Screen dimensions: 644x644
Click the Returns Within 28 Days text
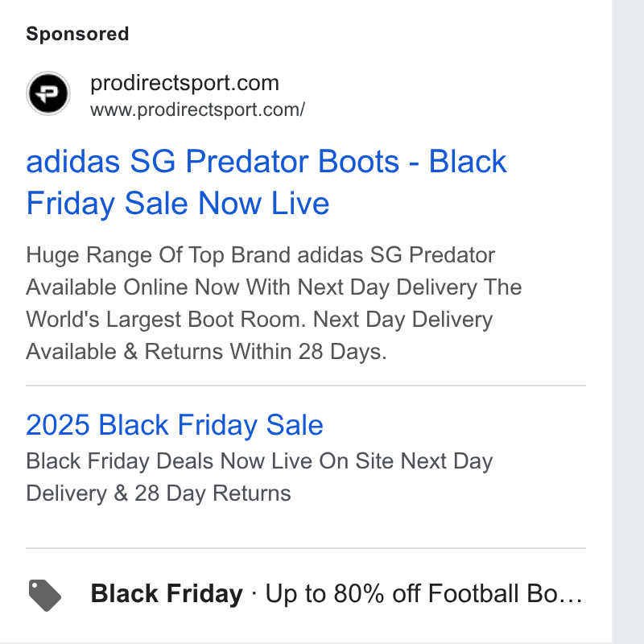click(x=266, y=352)
